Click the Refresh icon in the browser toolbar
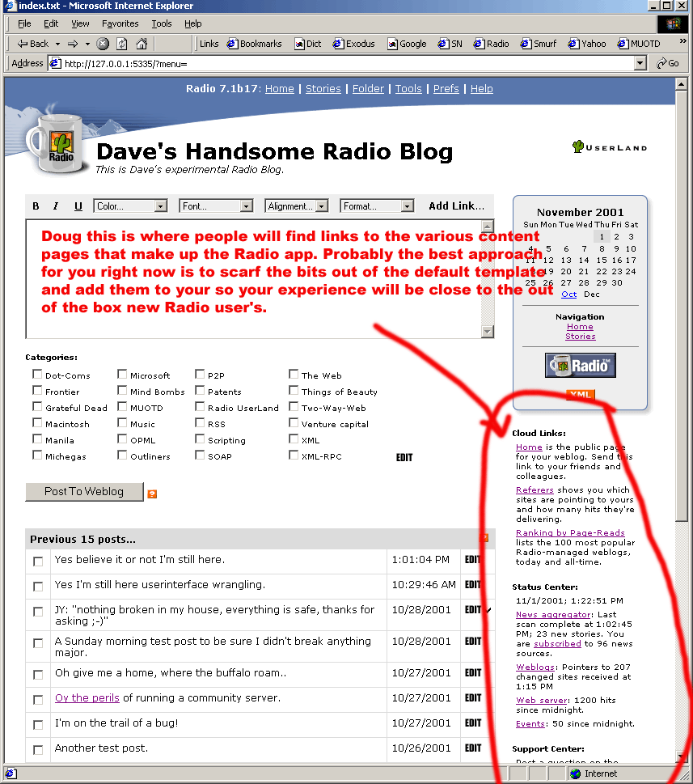The image size is (693, 784). point(122,44)
